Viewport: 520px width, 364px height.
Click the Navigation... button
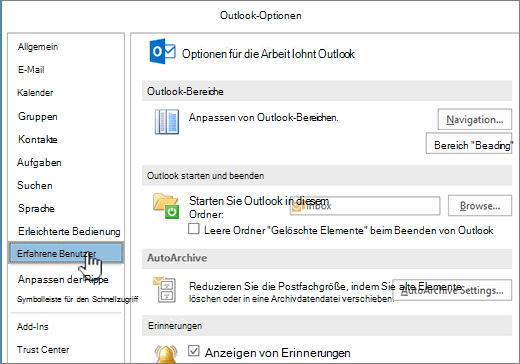(x=475, y=119)
